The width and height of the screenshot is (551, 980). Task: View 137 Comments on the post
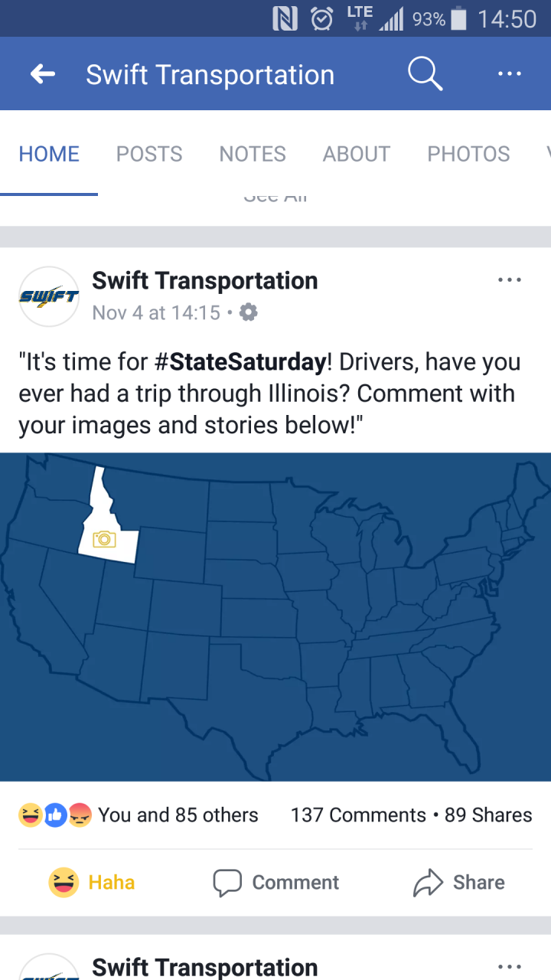point(358,815)
